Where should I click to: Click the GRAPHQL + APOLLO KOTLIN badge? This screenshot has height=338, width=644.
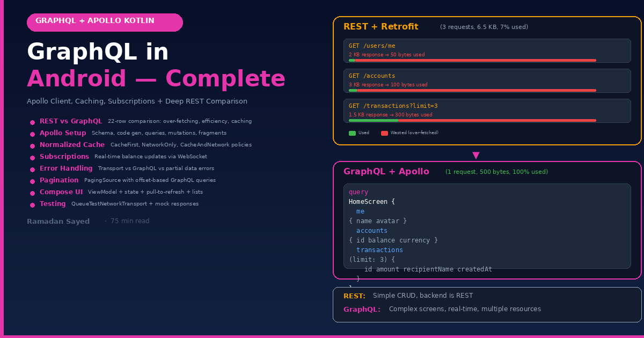point(105,22)
